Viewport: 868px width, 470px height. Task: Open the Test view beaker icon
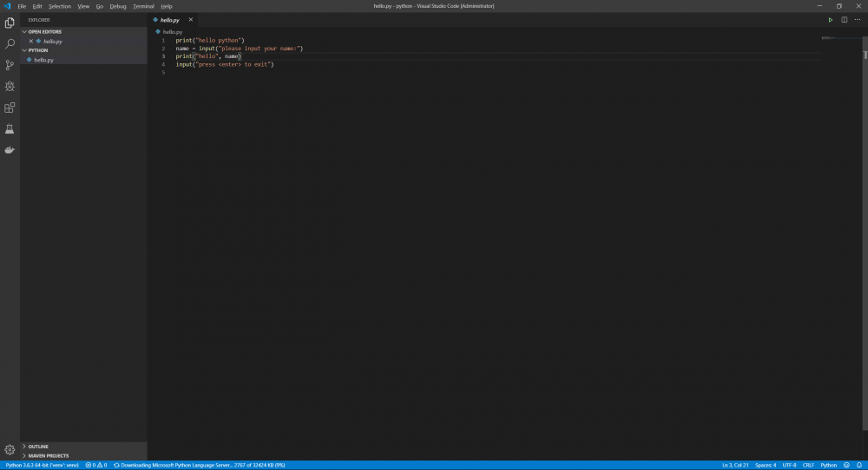pos(10,129)
